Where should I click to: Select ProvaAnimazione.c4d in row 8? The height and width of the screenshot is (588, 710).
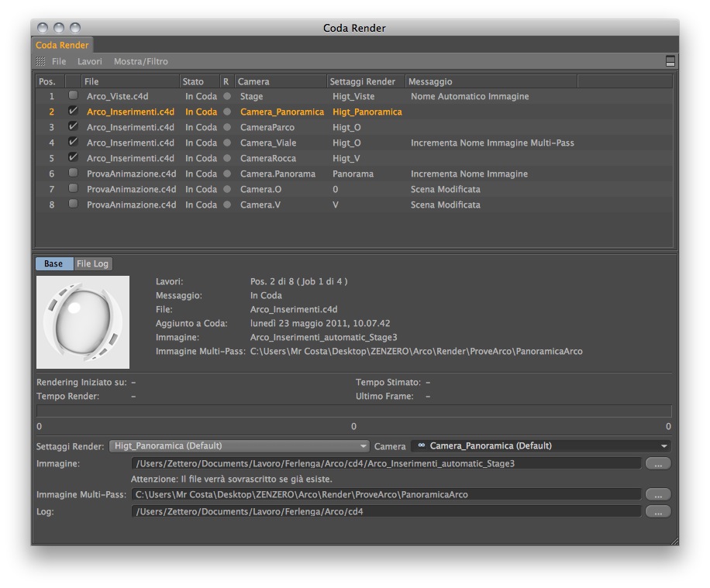(x=131, y=205)
